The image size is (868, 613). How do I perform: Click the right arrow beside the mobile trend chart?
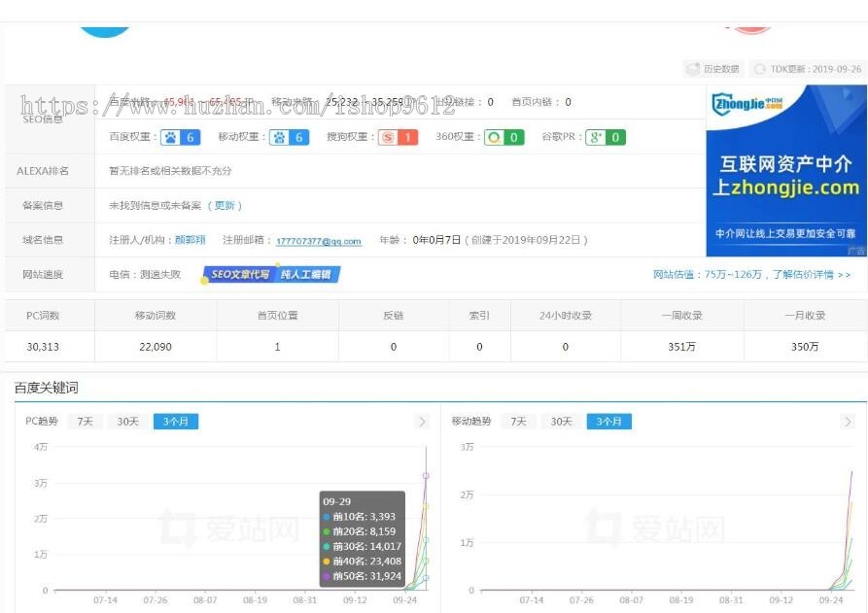[x=847, y=421]
